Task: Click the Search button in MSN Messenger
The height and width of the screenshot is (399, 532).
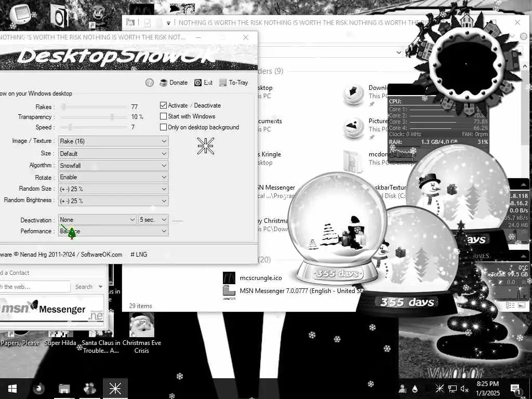Action: click(x=84, y=287)
